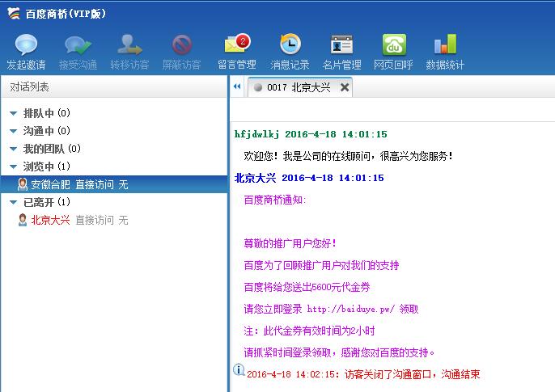Click the 百度商桥(VIP版) window title

tap(66, 14)
